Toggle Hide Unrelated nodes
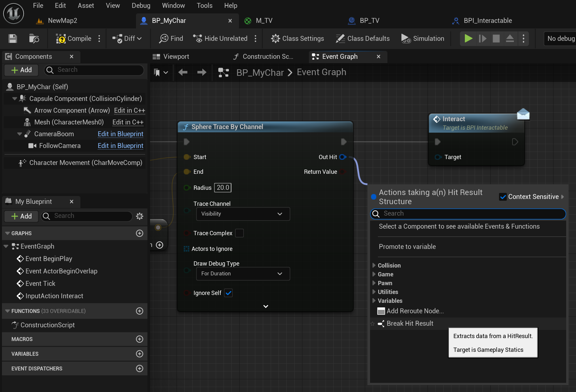The width and height of the screenshot is (576, 392). coord(220,39)
